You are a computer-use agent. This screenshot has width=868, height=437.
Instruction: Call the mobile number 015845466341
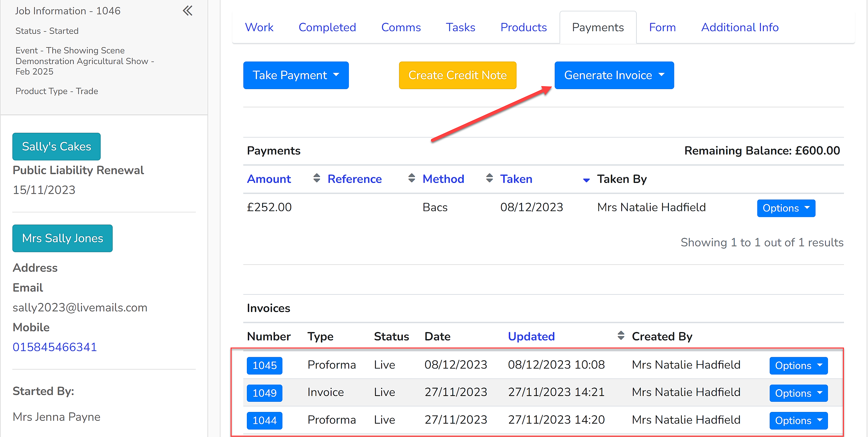tap(55, 347)
